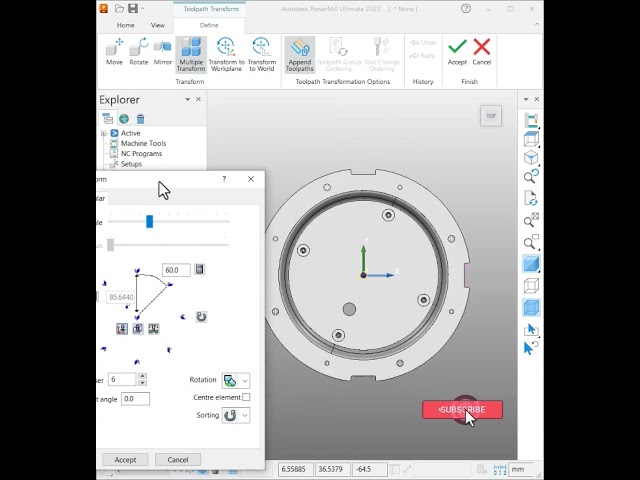Tick the Centre element checkbox
This screenshot has height=480, width=640.
[246, 397]
